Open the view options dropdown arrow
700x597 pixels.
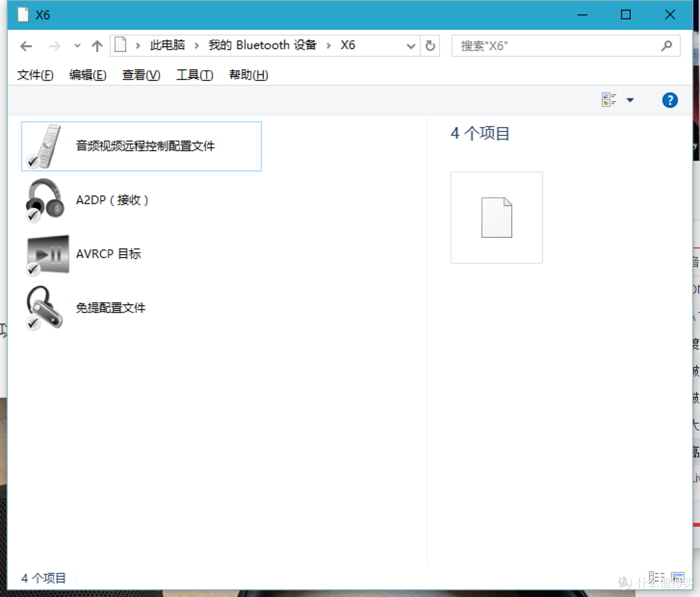630,100
